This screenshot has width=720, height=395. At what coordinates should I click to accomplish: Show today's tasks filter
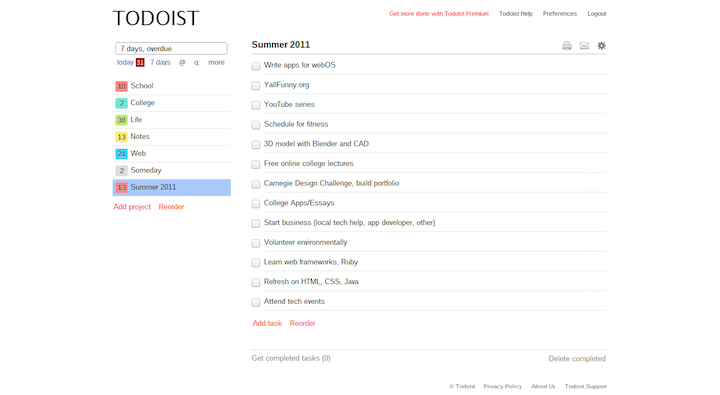(x=125, y=62)
